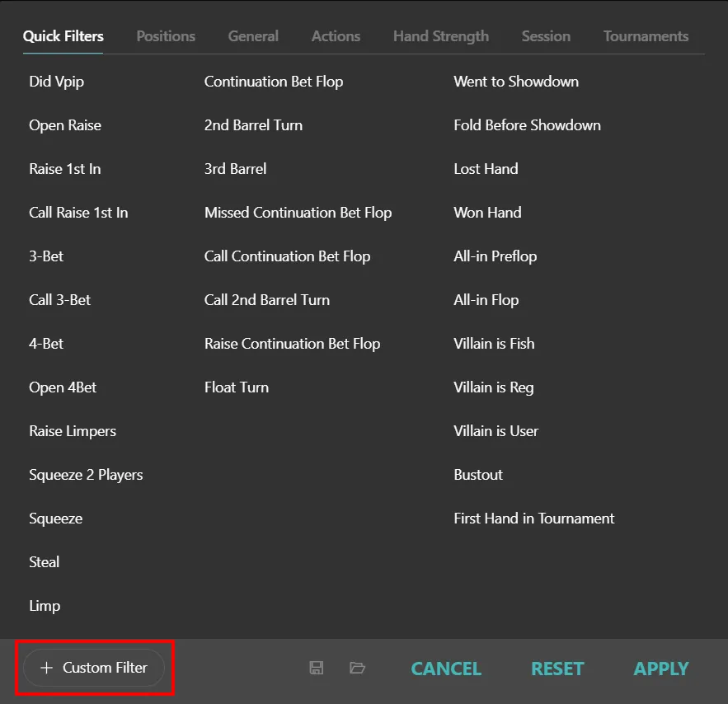Go to the Tournaments tab

[646, 36]
